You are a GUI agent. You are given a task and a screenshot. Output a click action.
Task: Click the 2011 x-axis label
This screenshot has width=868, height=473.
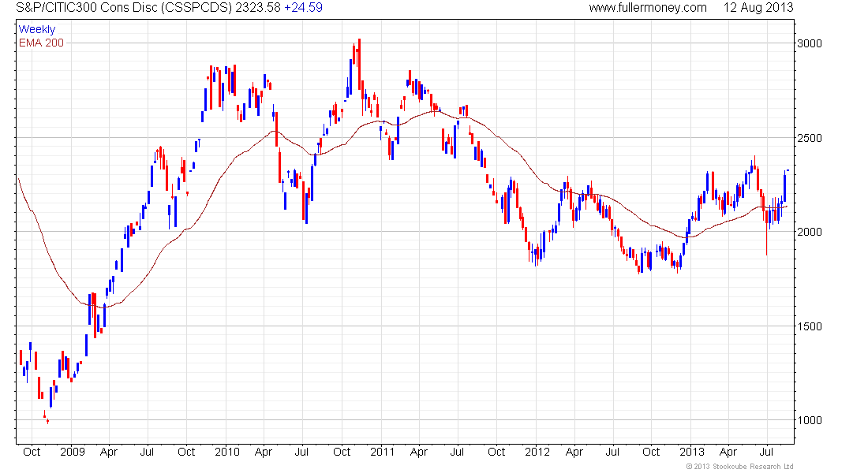tap(383, 452)
